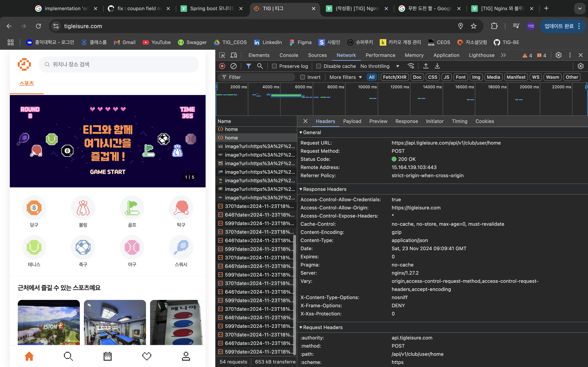This screenshot has width=588, height=367.
Task: Open the network search magnifier icon
Action: click(260, 66)
